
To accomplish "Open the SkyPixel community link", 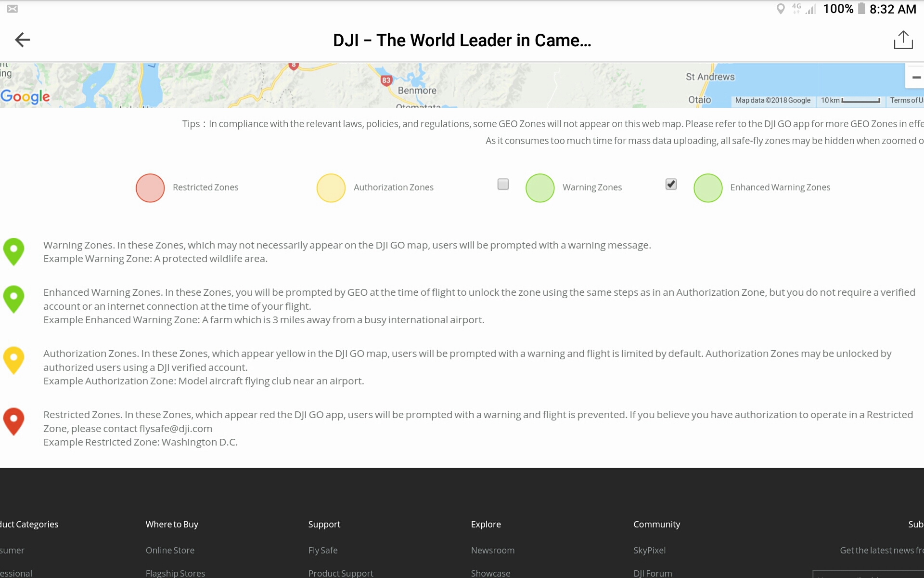I will (x=650, y=550).
